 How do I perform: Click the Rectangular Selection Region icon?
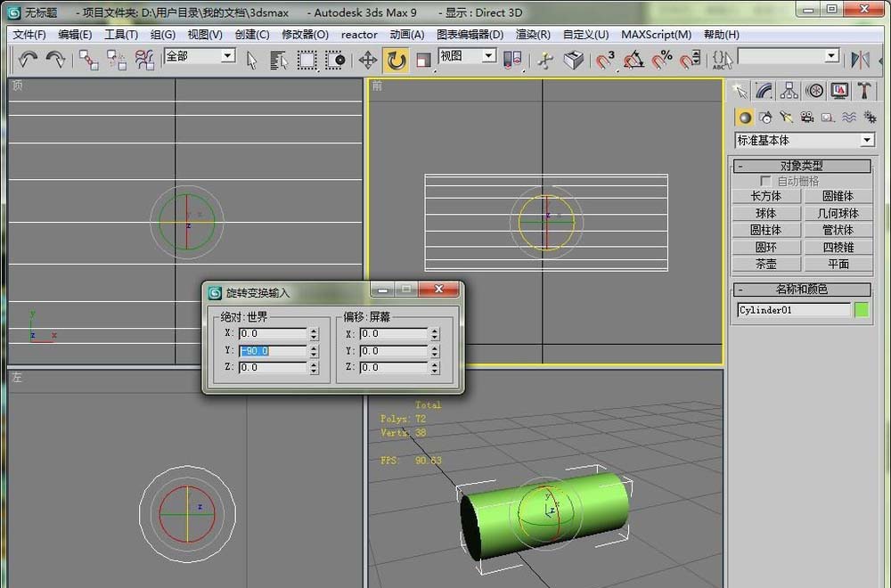click(x=307, y=60)
